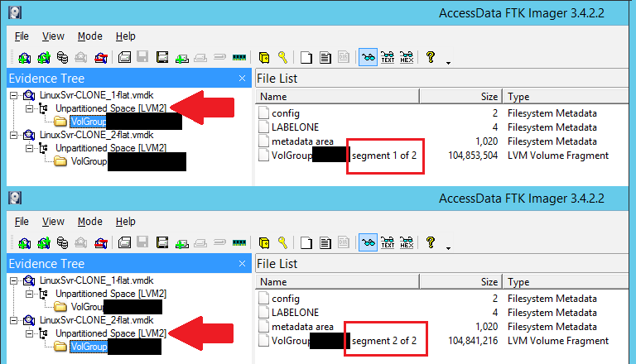Click Add Evidence Item icon in segment 2 window
Image resolution: width=636 pixels, height=364 pixels.
[24, 242]
